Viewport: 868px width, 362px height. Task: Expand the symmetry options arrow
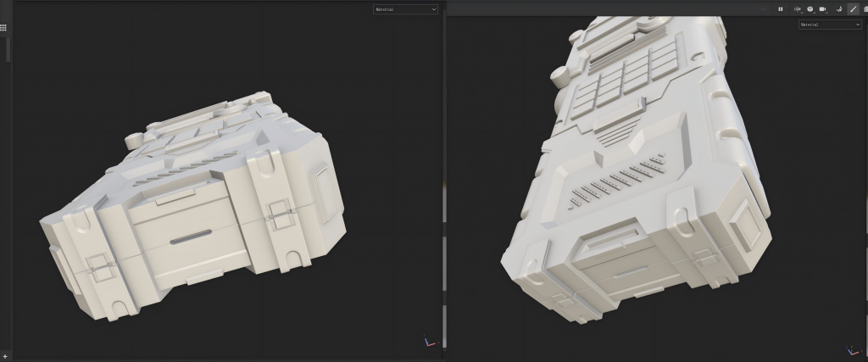802,13
